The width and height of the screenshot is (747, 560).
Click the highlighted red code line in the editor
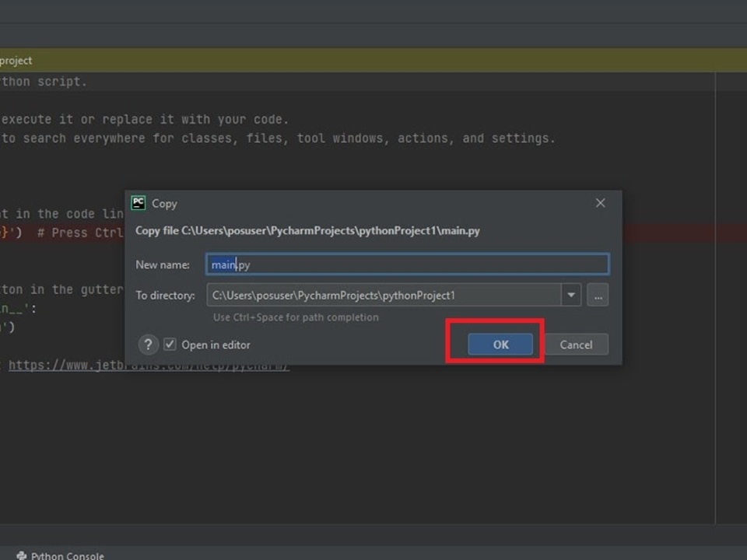tap(62, 232)
